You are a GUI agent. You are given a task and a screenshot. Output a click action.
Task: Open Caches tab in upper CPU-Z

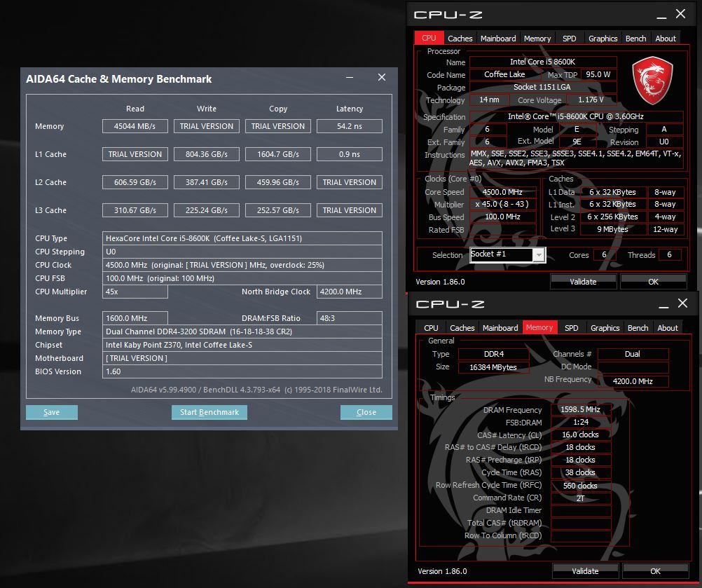click(460, 39)
